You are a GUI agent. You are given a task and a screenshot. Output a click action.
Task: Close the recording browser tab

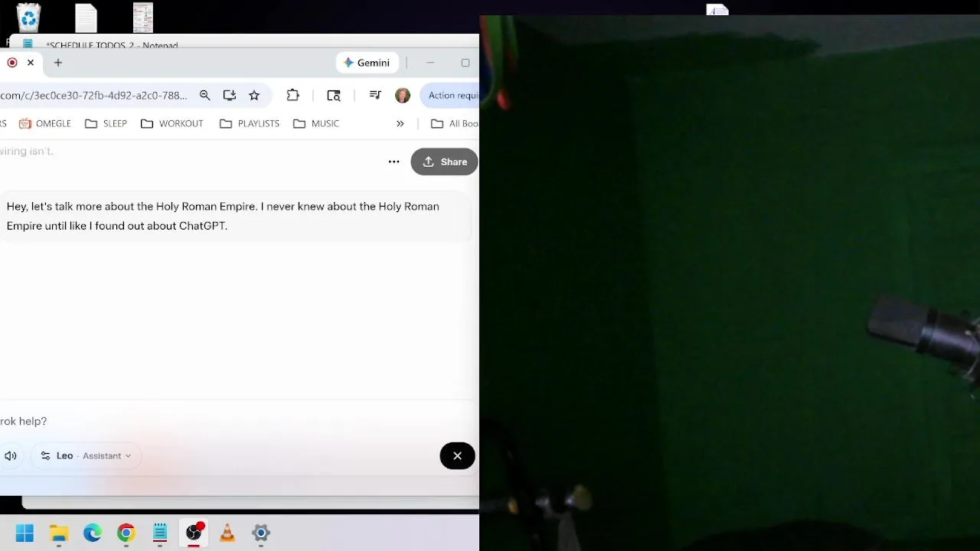point(31,63)
